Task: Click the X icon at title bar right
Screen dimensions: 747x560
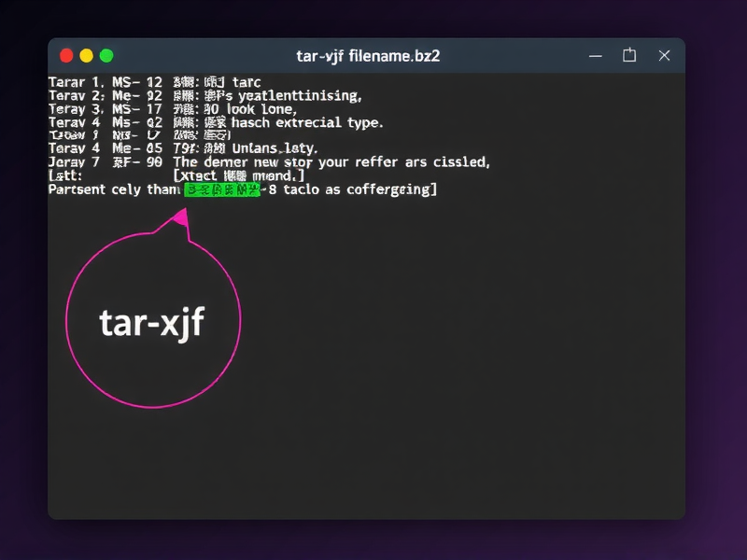Action: [x=665, y=56]
